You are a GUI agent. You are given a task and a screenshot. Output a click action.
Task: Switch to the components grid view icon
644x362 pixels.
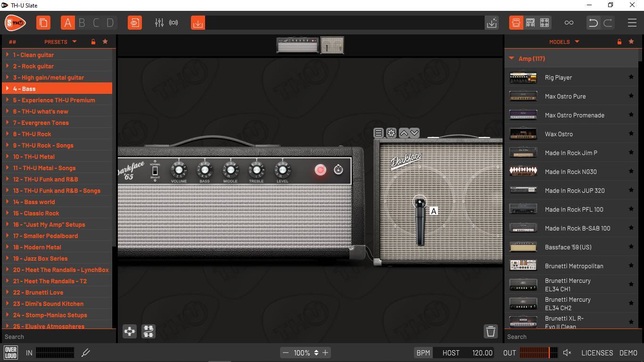pos(545,23)
